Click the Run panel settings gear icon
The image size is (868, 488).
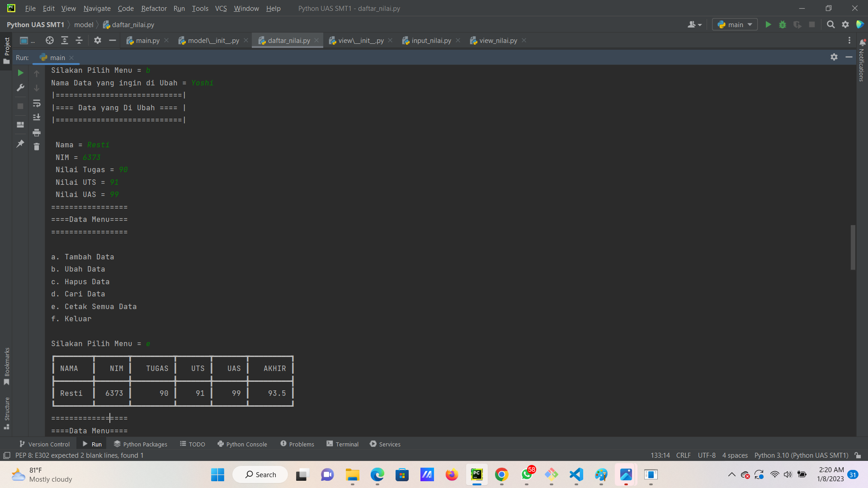834,57
